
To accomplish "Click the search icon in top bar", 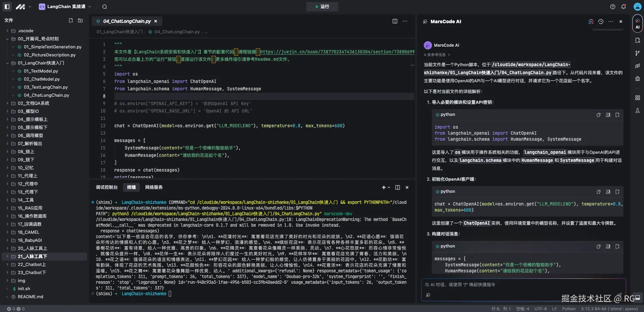I will (x=105, y=7).
